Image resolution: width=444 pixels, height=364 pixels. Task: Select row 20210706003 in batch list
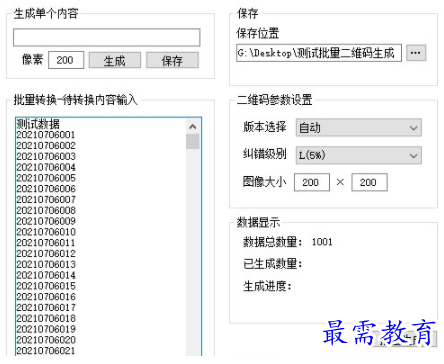tap(46, 156)
